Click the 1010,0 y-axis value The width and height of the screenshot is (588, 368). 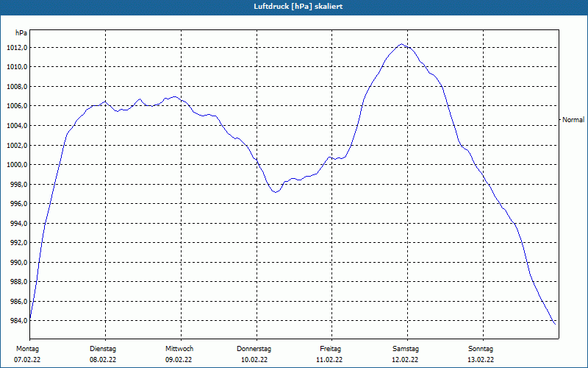(x=17, y=67)
